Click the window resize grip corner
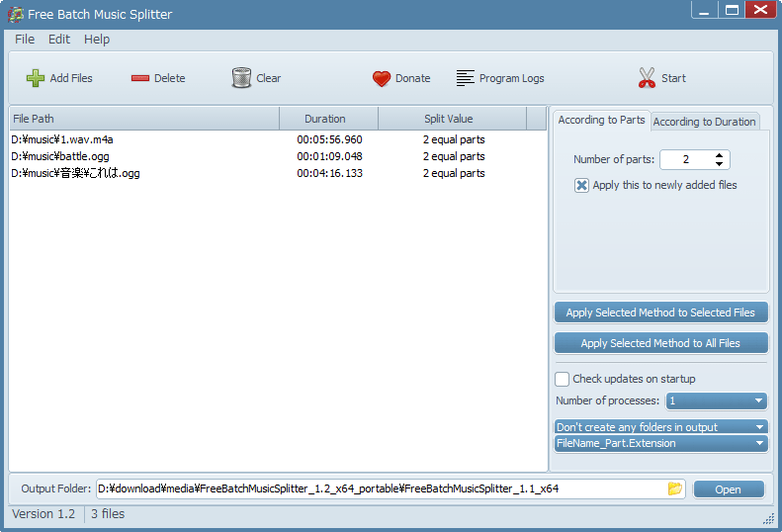Image resolution: width=782 pixels, height=532 pixels. [768, 519]
